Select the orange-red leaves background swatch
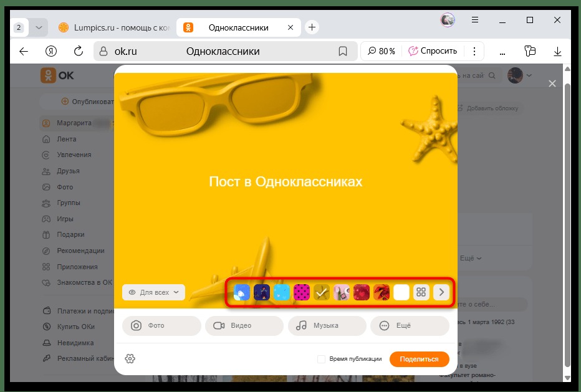581x392 pixels. click(382, 292)
